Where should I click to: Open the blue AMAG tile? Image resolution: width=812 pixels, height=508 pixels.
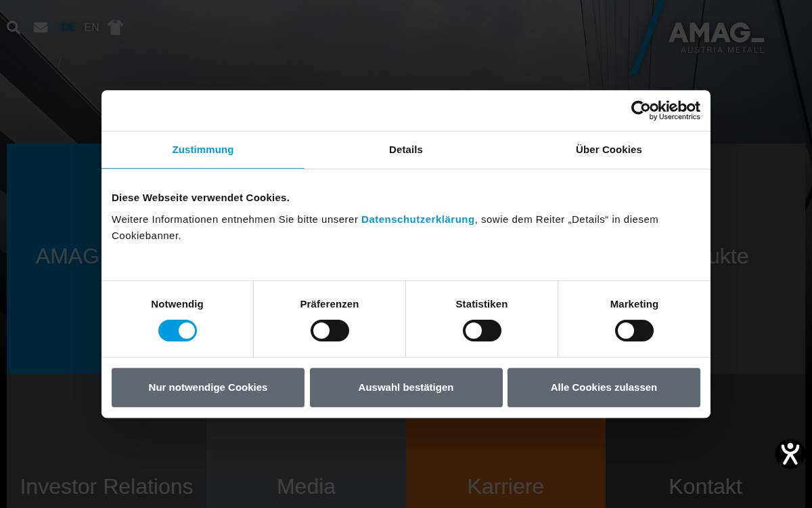pos(54,257)
